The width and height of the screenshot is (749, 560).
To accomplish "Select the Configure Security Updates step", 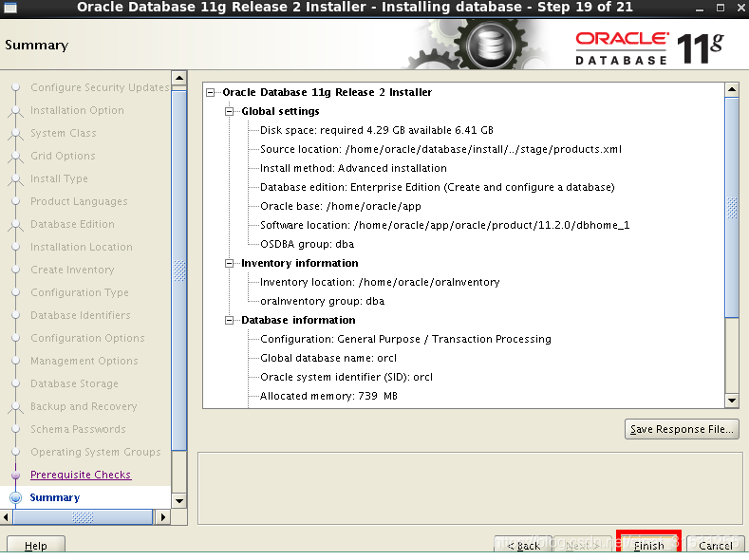I will coord(100,87).
